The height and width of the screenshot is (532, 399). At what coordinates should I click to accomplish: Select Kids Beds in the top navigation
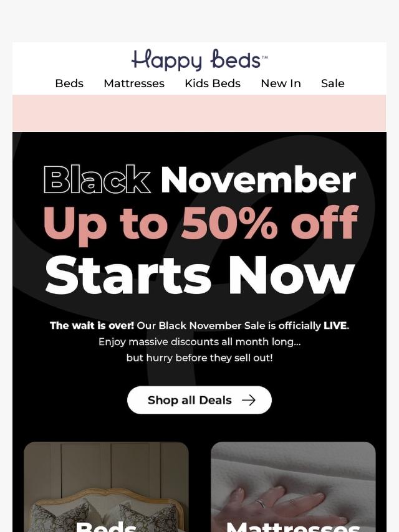point(213,83)
